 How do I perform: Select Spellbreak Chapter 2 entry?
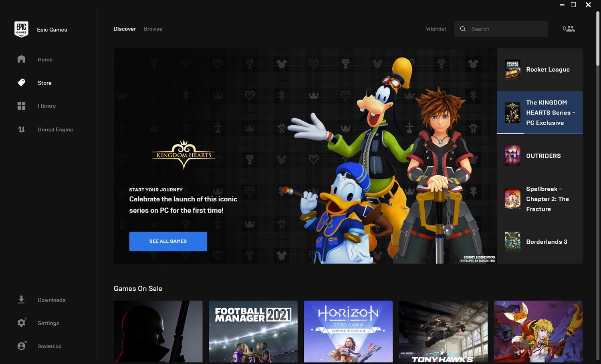pos(540,199)
